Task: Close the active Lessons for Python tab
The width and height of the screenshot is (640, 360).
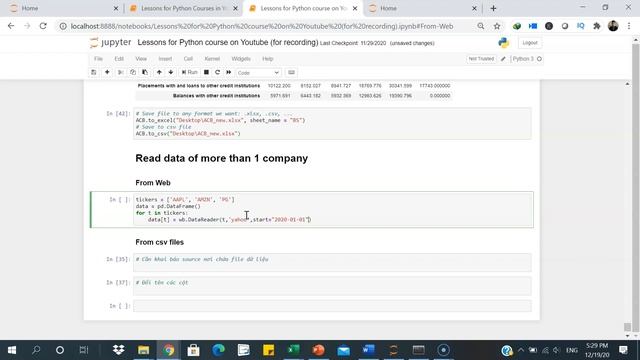Action: [355, 8]
